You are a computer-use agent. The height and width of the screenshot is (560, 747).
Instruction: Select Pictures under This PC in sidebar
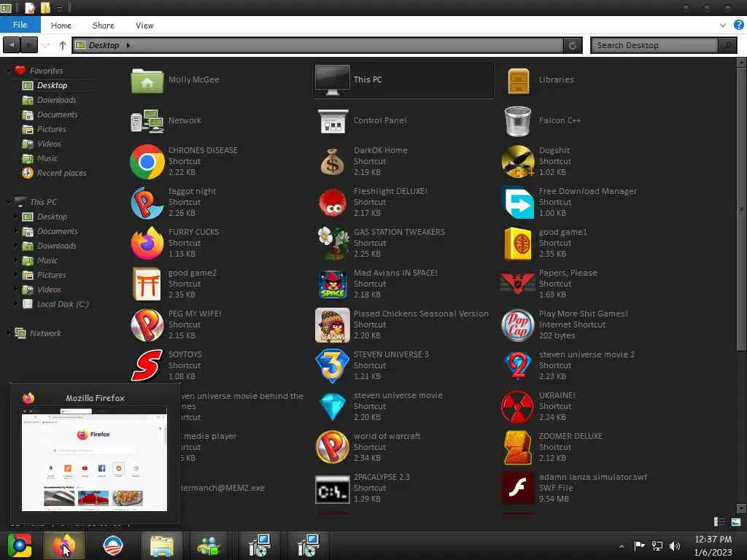tap(52, 275)
